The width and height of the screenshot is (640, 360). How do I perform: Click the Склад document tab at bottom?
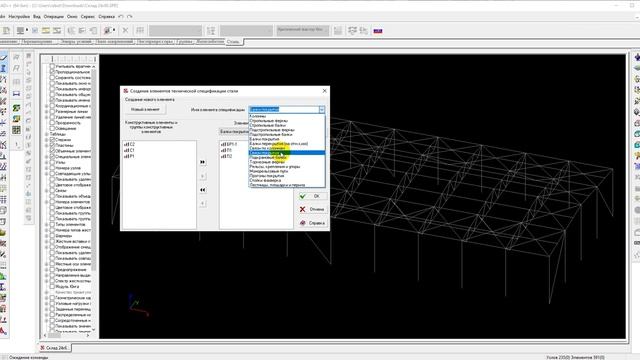click(x=55, y=348)
